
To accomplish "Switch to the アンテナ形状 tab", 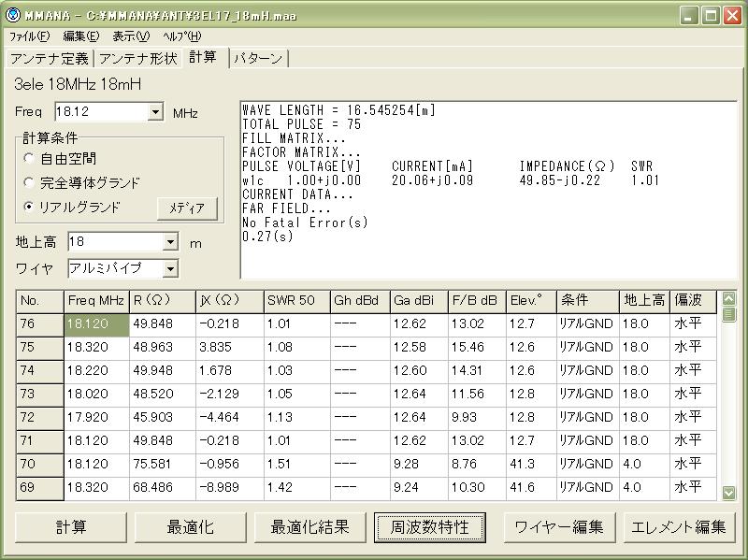I will (x=137, y=59).
